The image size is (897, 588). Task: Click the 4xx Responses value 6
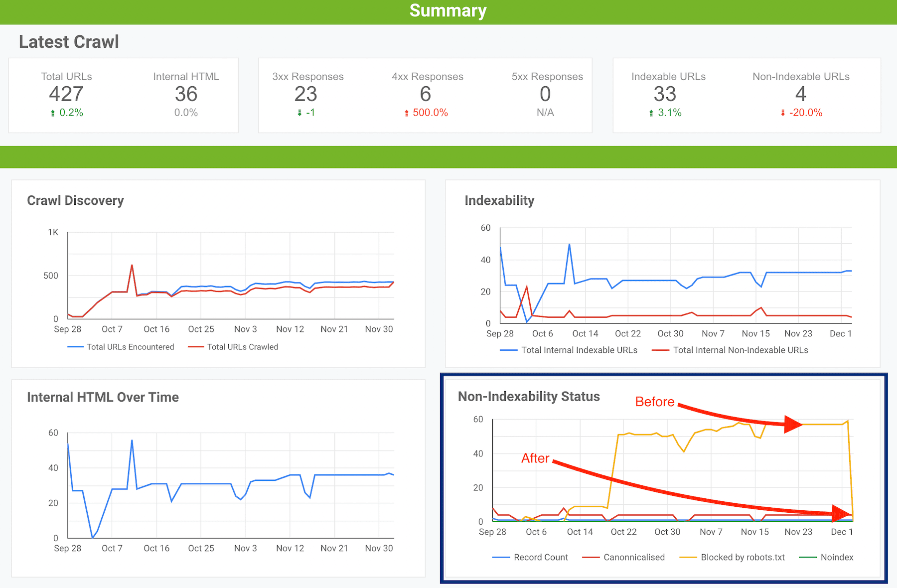(425, 94)
